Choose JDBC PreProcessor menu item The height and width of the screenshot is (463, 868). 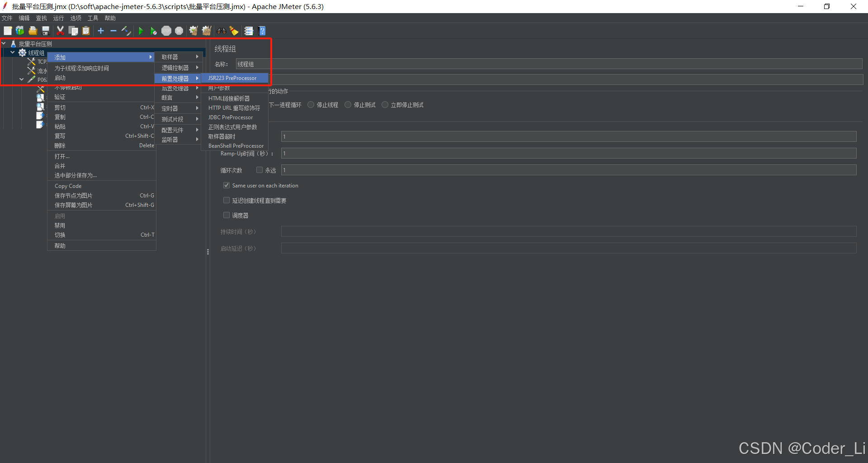tap(235, 117)
